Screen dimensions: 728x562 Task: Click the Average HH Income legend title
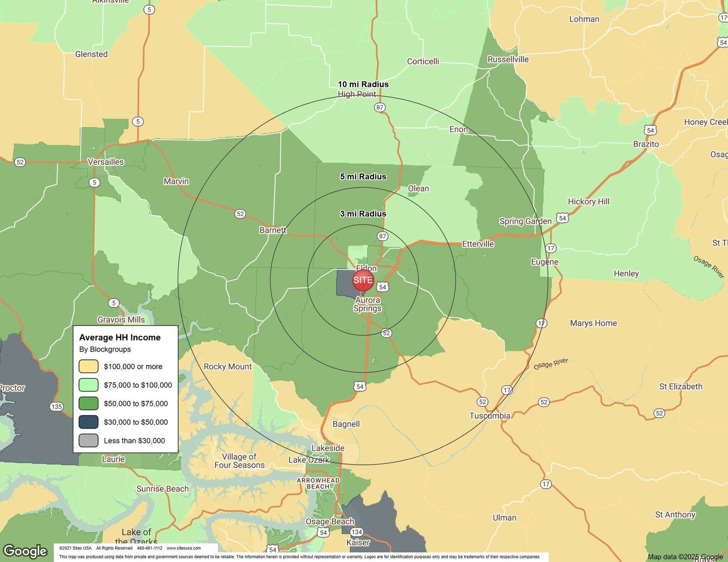click(x=120, y=337)
